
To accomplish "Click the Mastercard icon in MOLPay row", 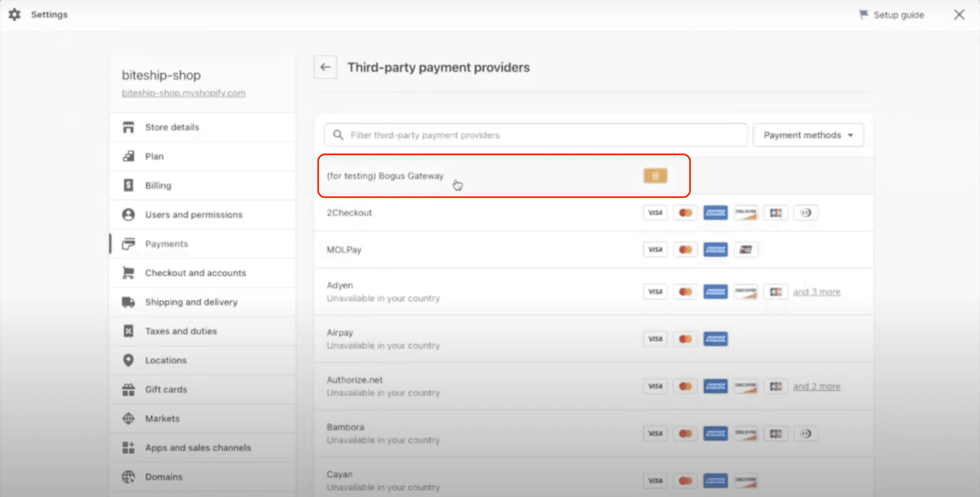I will (x=685, y=250).
